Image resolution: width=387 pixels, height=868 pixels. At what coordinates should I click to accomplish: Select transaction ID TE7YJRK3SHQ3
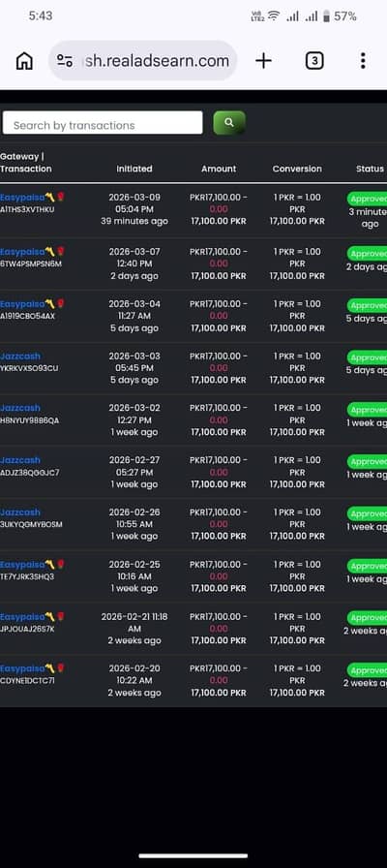27,576
